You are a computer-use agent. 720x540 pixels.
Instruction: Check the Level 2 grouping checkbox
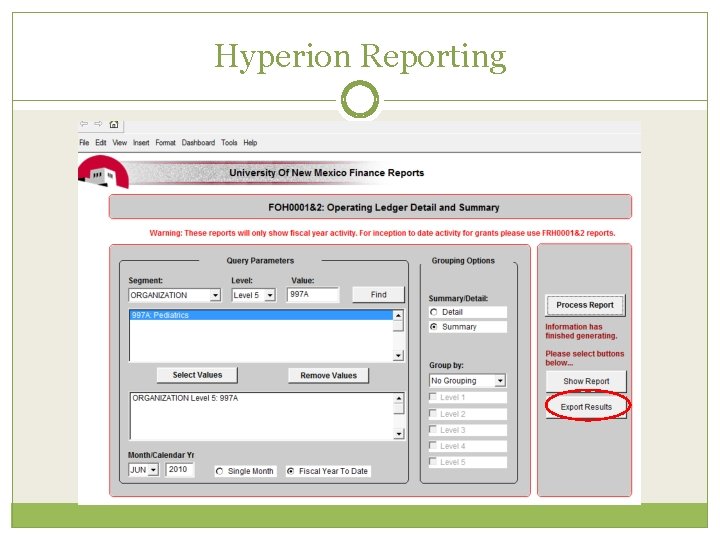[433, 413]
